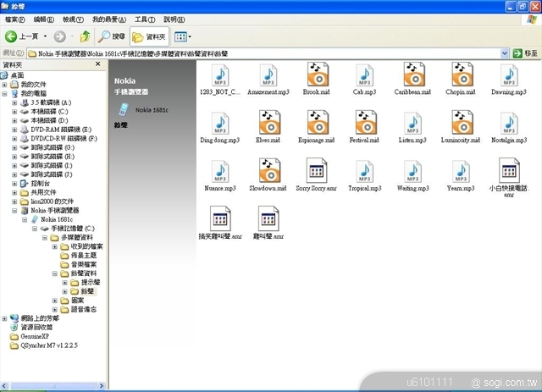The width and height of the screenshot is (542, 392).
Task: Select the Listen.mp3 file icon
Action: (412, 123)
